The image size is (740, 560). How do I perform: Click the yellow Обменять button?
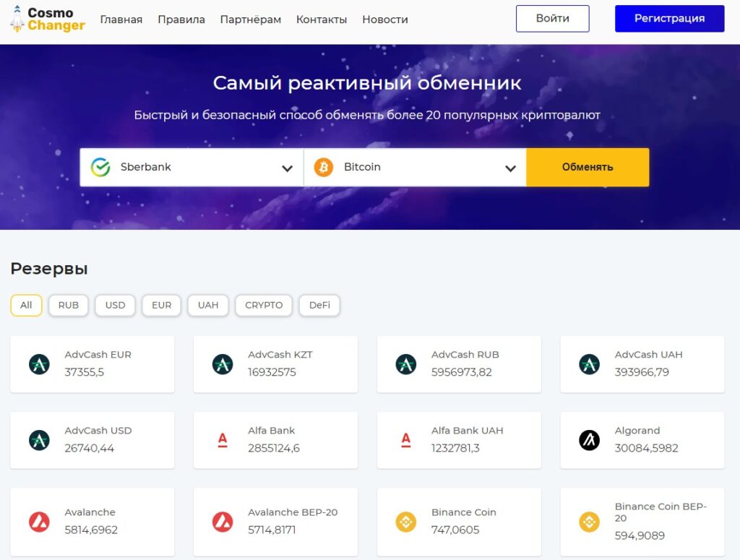click(588, 168)
